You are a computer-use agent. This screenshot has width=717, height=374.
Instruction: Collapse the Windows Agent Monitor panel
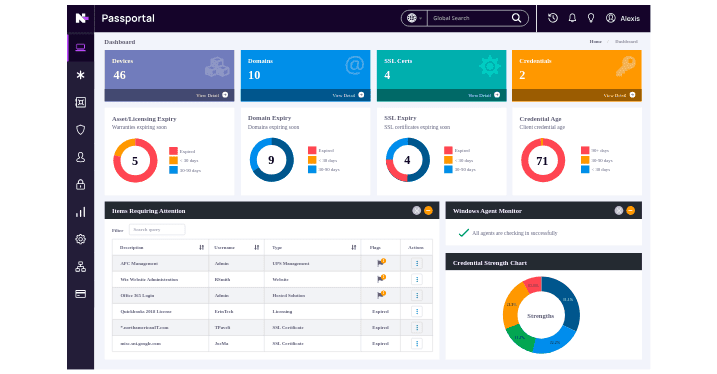631,210
